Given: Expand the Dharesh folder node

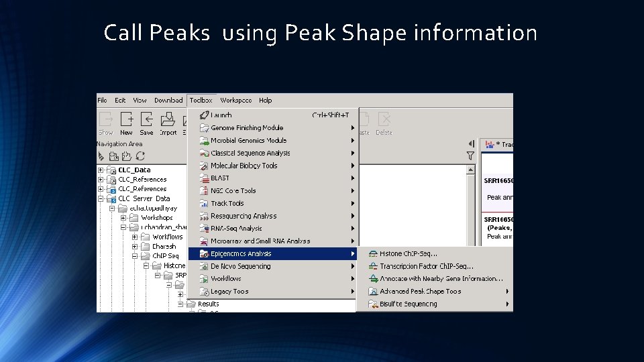Looking at the screenshot, I should [x=135, y=247].
